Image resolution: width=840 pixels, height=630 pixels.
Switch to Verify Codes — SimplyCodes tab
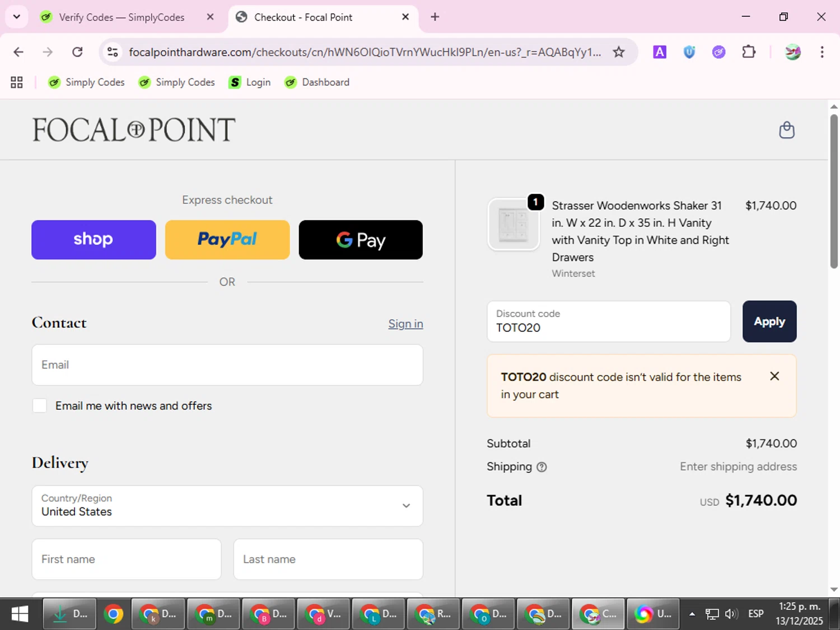click(x=122, y=17)
